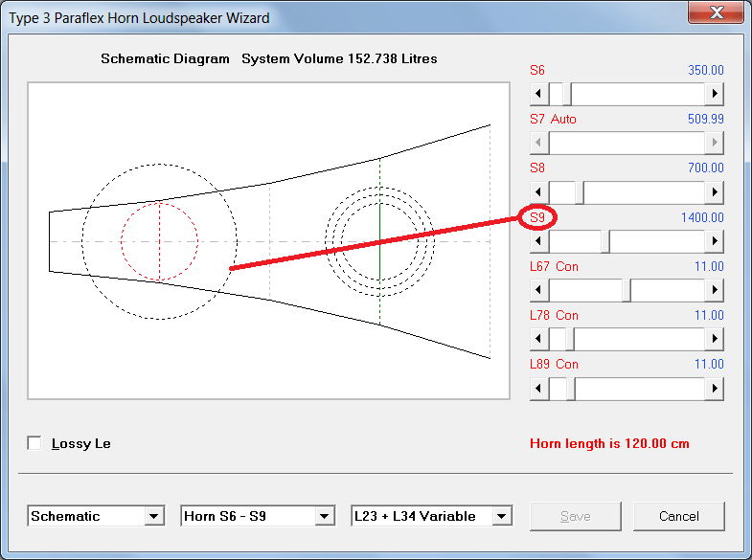Click the S8 label
752x560 pixels.
[537, 168]
